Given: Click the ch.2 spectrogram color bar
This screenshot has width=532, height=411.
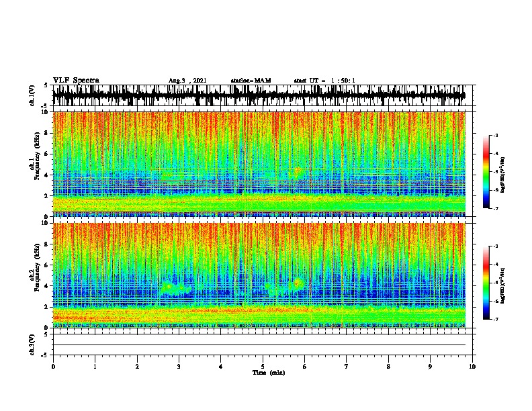Looking at the screenshot, I should pos(486,283).
